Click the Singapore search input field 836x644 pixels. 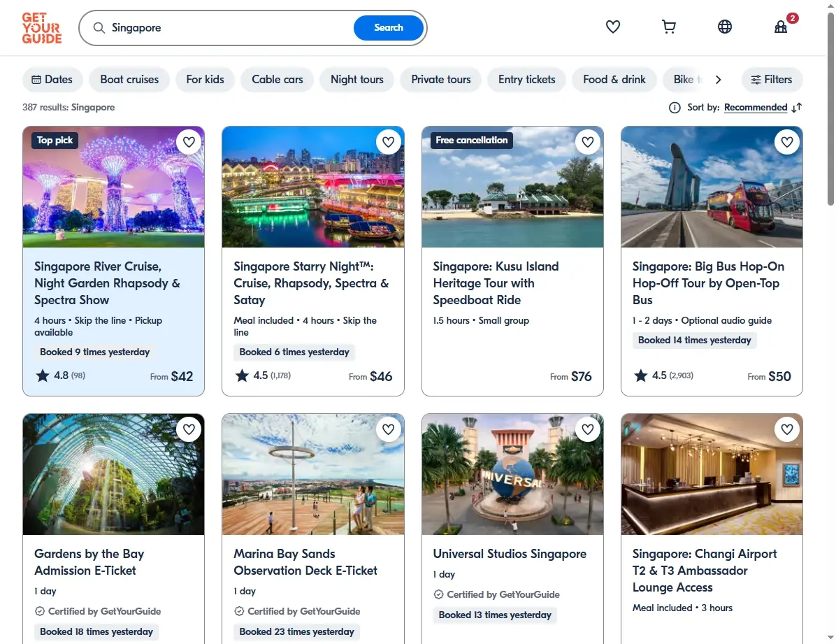(x=229, y=28)
